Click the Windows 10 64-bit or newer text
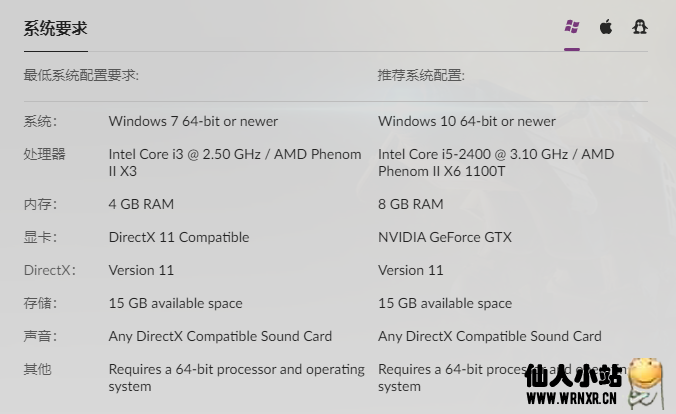Image resolution: width=676 pixels, height=414 pixels. click(467, 121)
